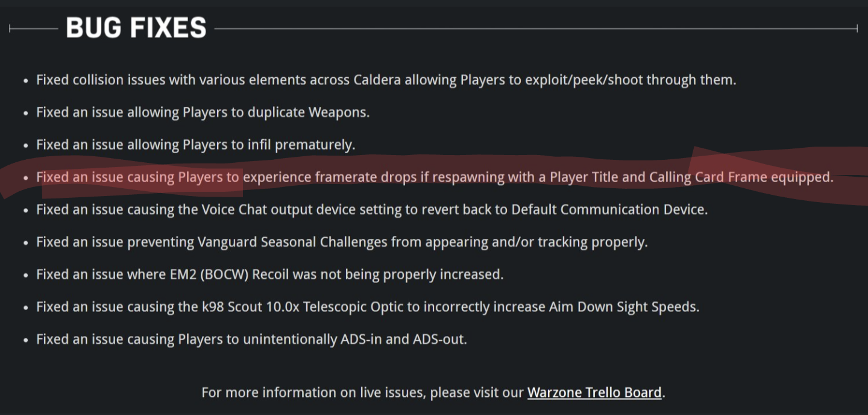Click bullet point before duplicate Weapons line
868x415 pixels.
pos(25,113)
